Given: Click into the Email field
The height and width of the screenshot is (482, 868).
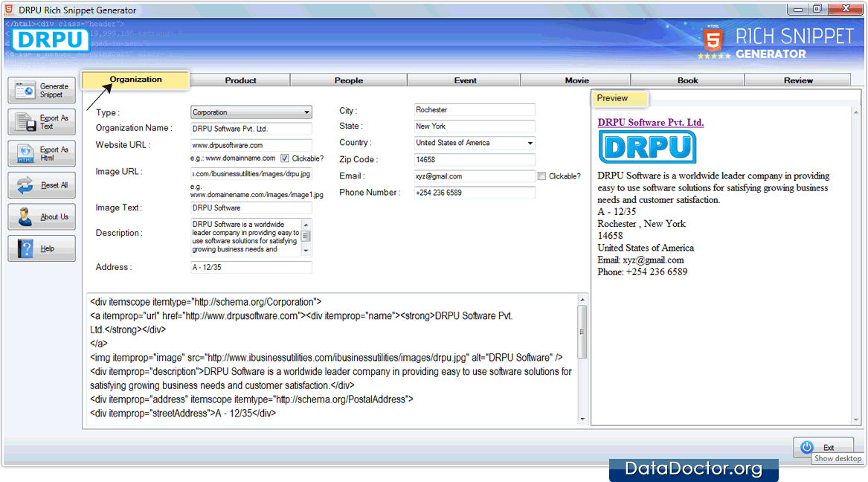Looking at the screenshot, I should click(x=475, y=176).
